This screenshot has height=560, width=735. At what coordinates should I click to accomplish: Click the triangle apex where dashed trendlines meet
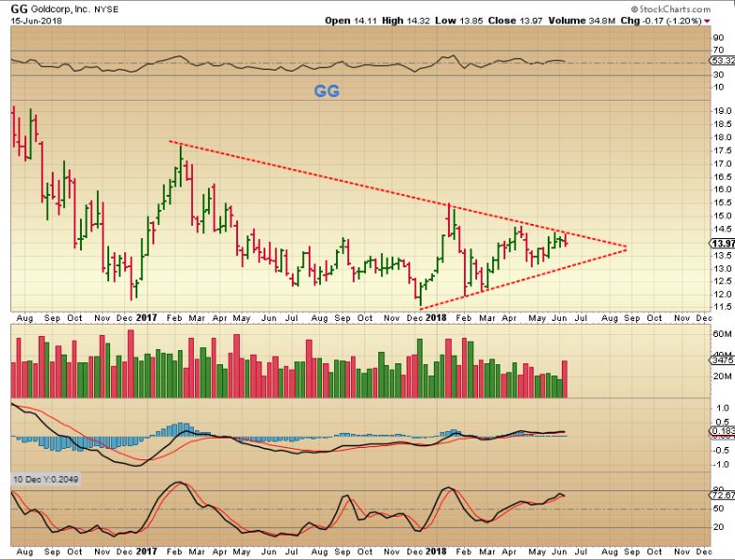click(x=625, y=248)
